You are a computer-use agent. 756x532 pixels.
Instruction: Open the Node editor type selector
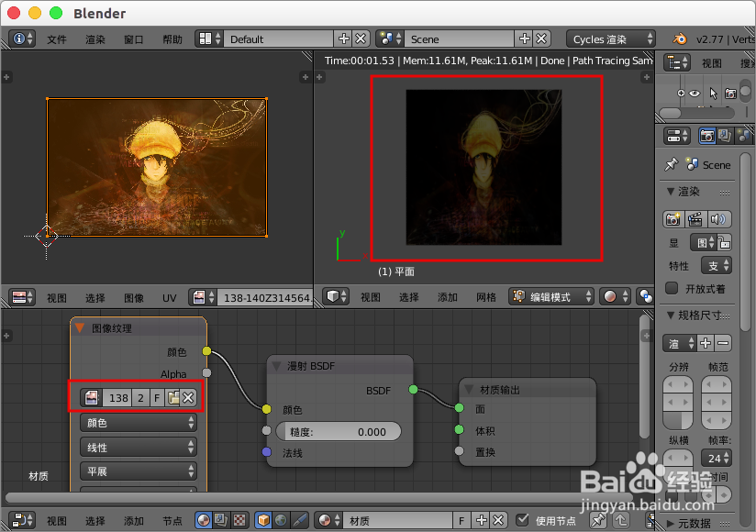coord(22,520)
